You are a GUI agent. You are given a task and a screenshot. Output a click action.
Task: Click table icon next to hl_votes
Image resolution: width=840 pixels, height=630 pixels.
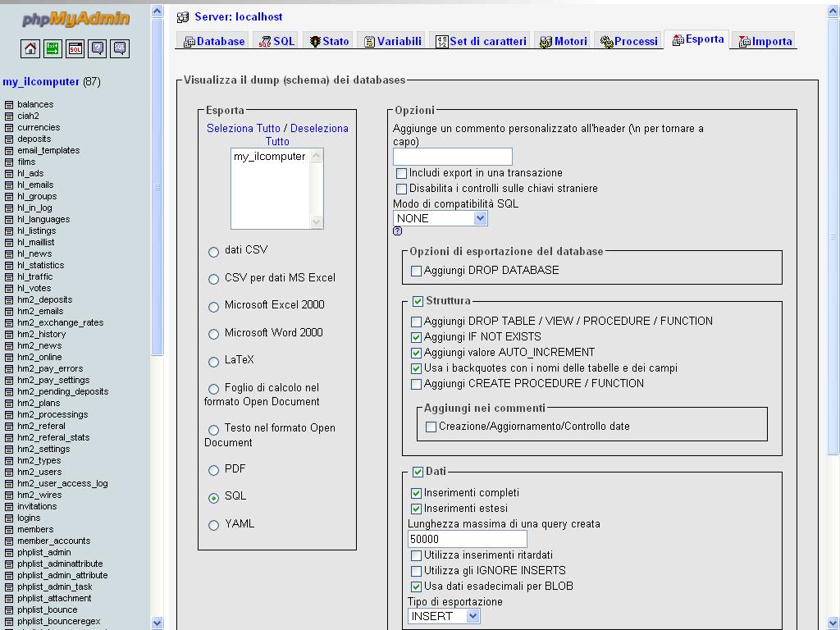pos(8,288)
